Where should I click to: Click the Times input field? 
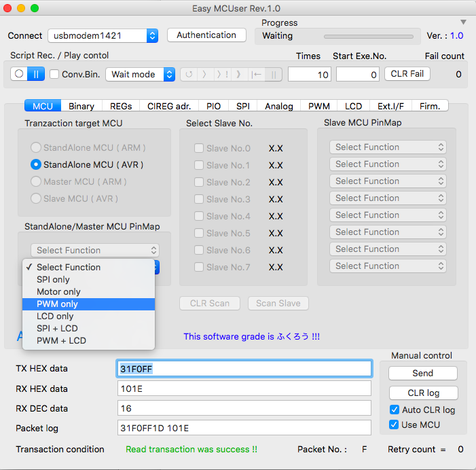tap(310, 75)
